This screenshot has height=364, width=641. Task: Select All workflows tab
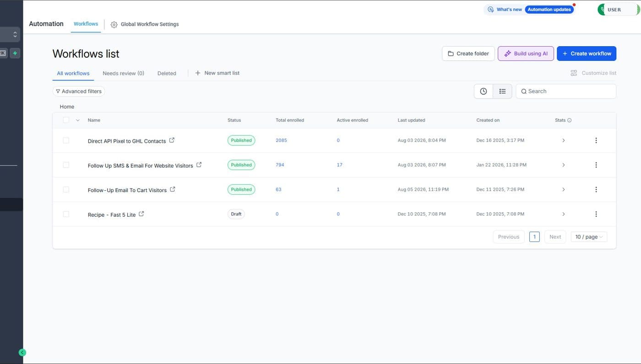(x=73, y=73)
